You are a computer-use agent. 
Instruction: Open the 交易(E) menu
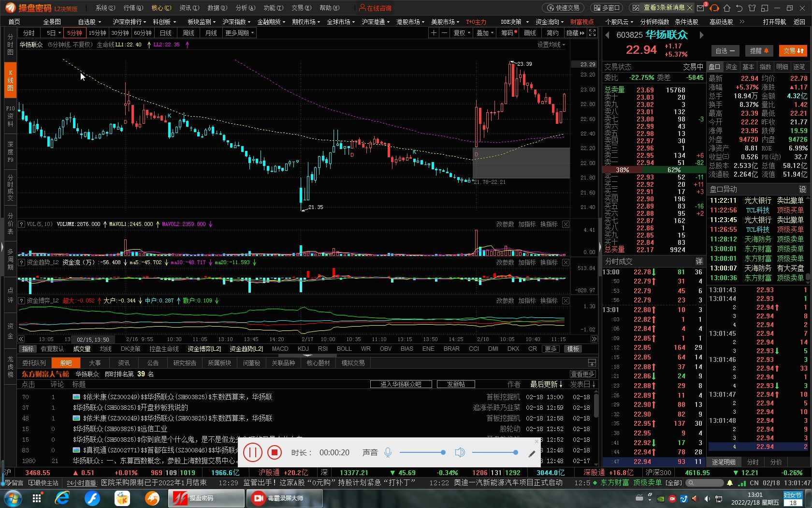click(301, 8)
